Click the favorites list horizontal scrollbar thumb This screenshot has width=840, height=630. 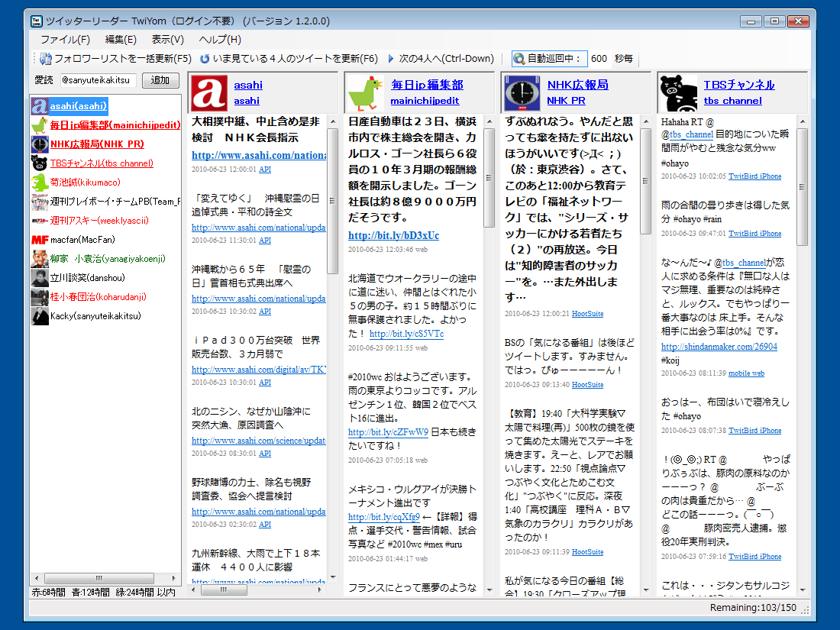pos(99,579)
